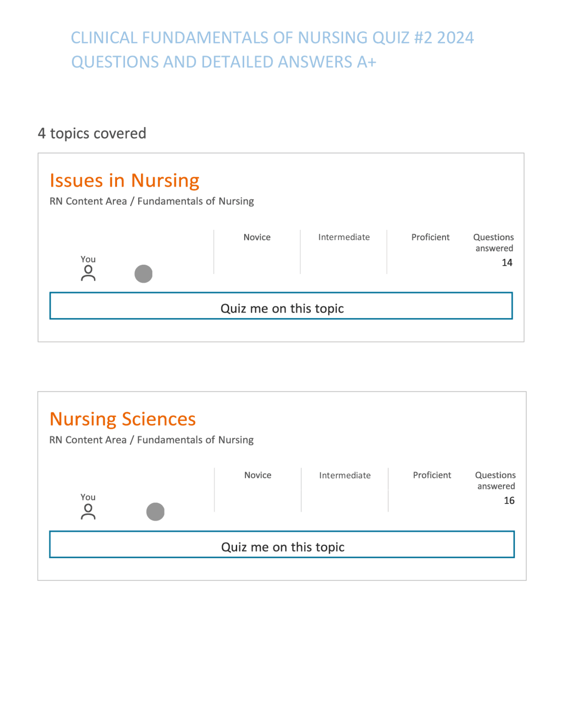Open the Issues in Nursing topic heading
The height and width of the screenshot is (728, 563).
[125, 180]
